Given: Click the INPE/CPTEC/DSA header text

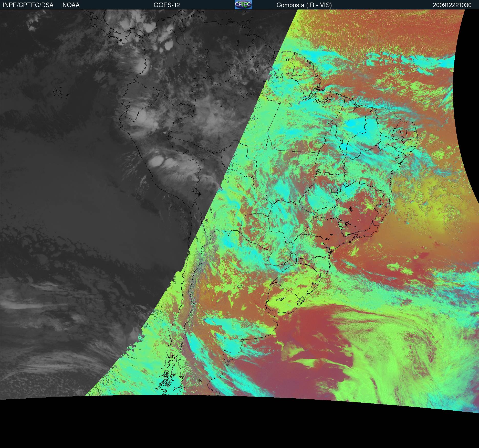Looking at the screenshot, I should 28,5.
